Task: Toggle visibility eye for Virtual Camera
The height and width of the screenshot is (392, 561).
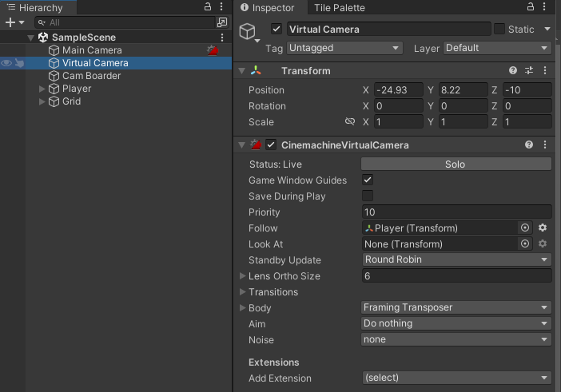Action: (6, 63)
